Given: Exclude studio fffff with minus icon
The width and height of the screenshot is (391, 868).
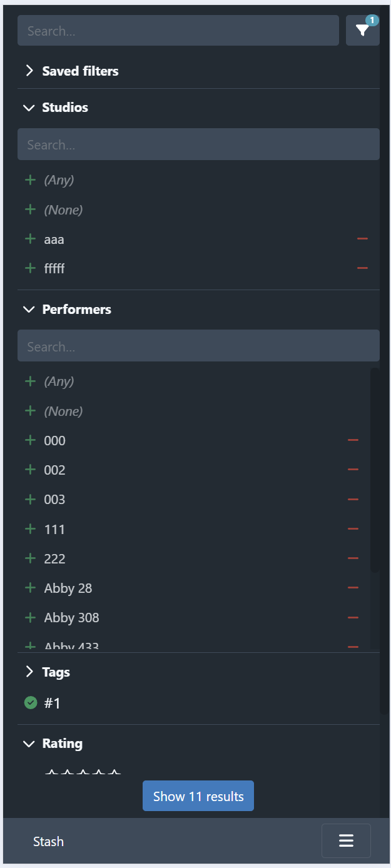Looking at the screenshot, I should pos(362,268).
